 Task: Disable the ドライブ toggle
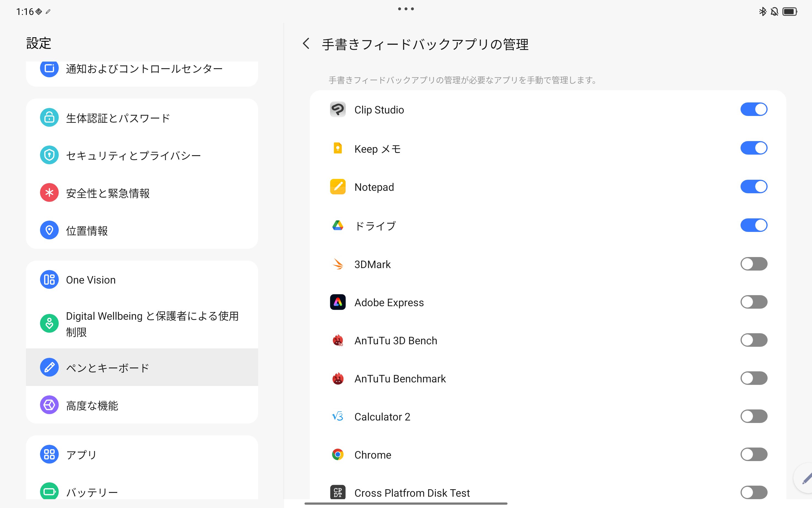coord(754,226)
